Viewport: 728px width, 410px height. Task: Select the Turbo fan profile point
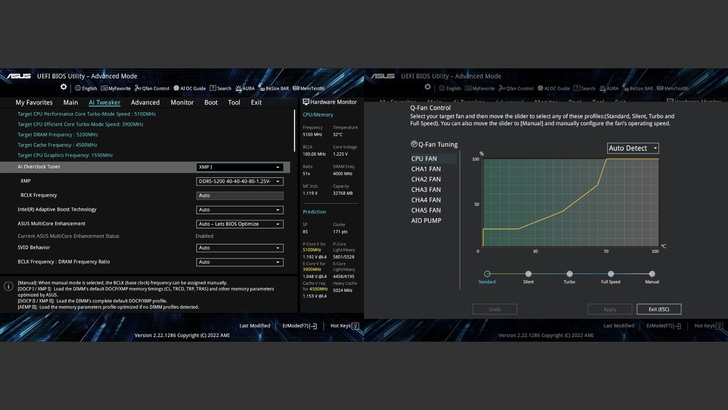[569, 273]
